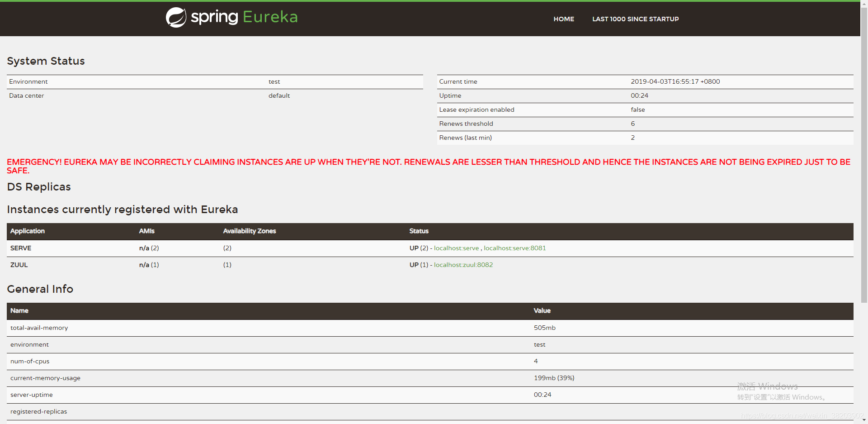Select the Renews (last min) label
This screenshot has width=868, height=424.
465,138
